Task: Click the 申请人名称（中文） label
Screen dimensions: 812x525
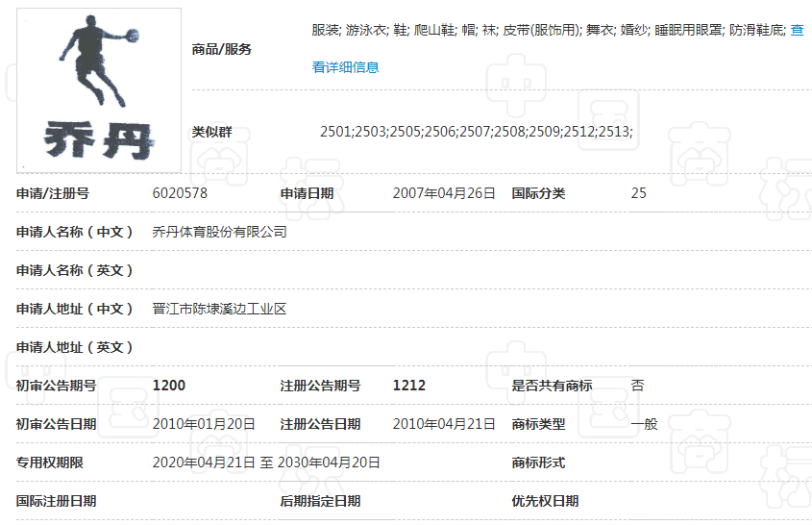Action: tap(75, 232)
